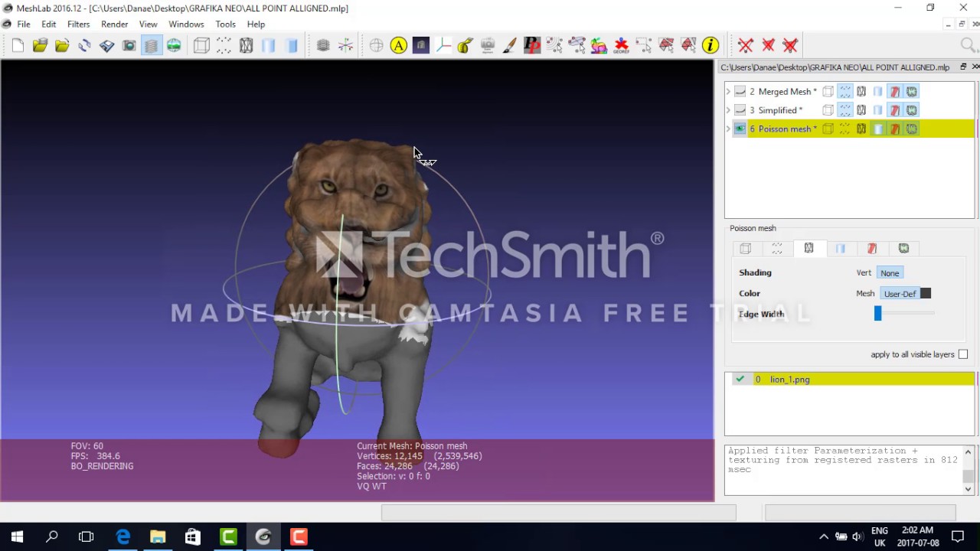Open the paintbrush Z-painting tool

point(509,46)
